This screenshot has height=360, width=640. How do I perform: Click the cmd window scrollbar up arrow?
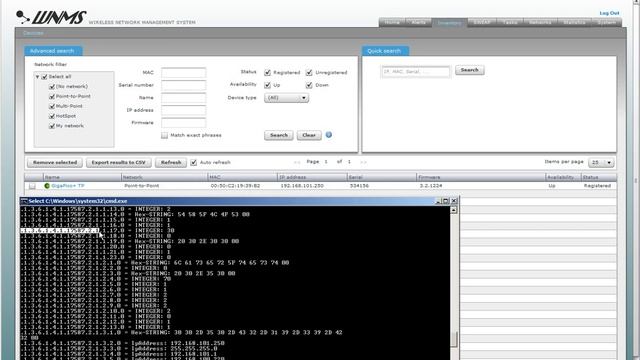[x=453, y=210]
